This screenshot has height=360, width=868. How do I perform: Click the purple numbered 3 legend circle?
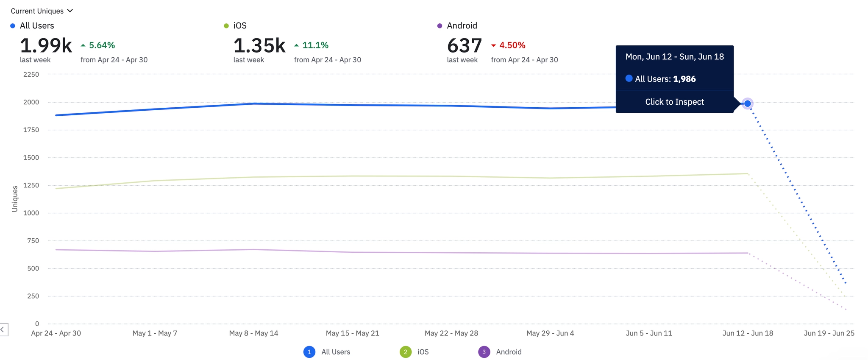tap(484, 352)
